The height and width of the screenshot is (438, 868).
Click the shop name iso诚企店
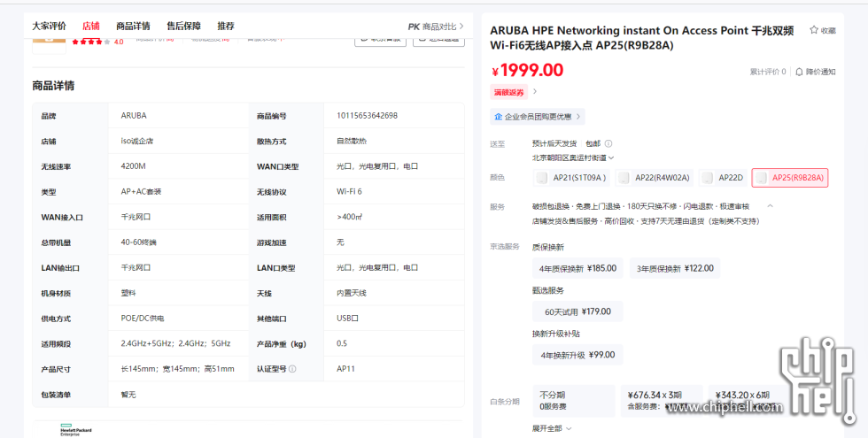click(136, 141)
